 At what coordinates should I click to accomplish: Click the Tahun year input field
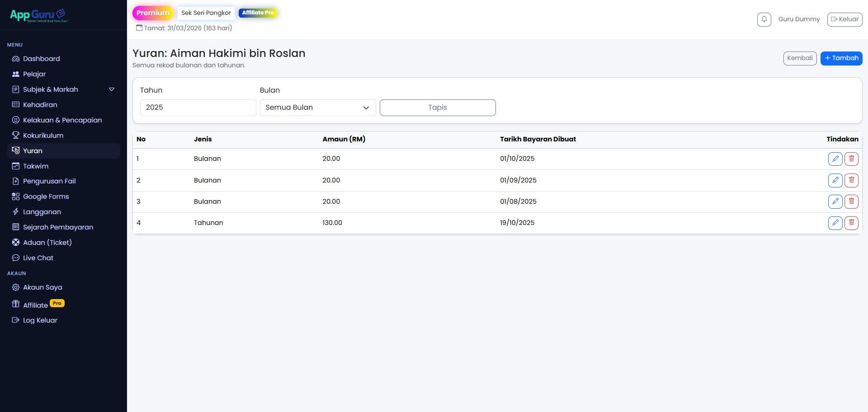(x=198, y=108)
